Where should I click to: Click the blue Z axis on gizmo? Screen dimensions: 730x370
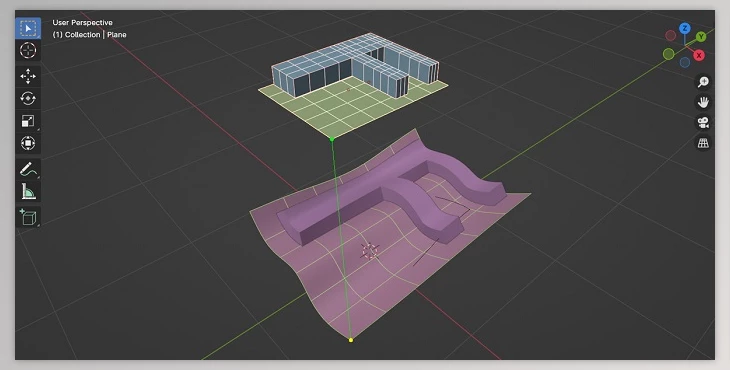tap(684, 28)
